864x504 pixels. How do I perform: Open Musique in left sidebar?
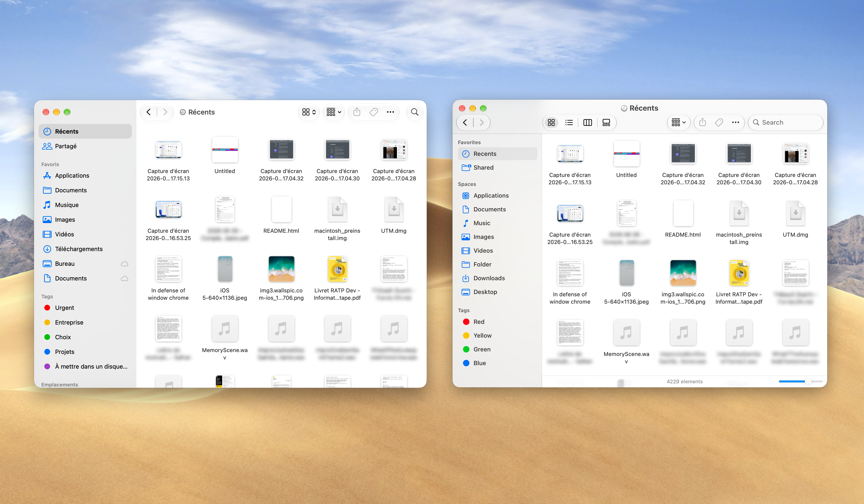(x=85, y=205)
